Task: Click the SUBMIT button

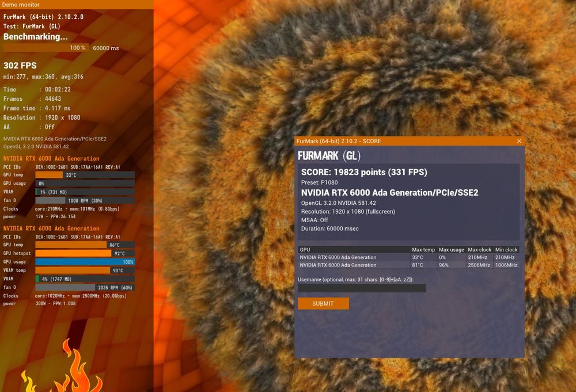Action: pos(323,303)
